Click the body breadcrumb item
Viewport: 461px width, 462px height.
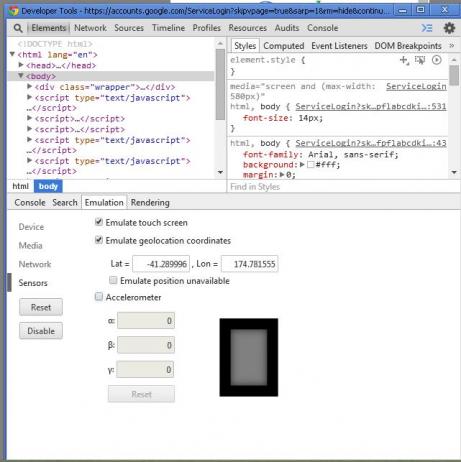48,186
